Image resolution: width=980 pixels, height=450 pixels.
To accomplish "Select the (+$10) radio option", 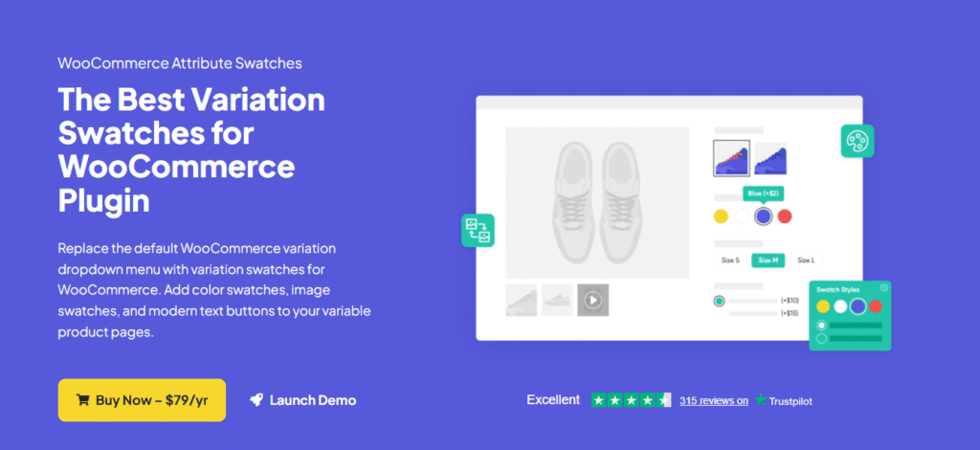I will coord(719,301).
